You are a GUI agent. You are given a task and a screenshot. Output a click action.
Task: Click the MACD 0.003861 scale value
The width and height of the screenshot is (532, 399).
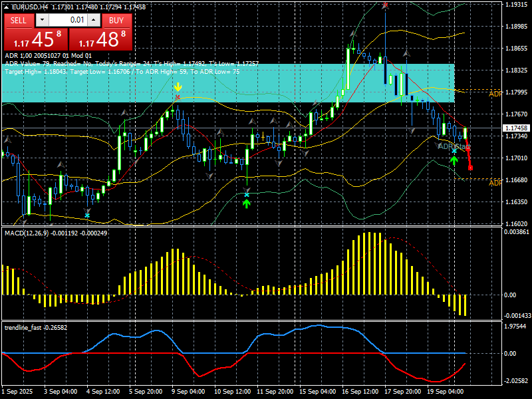click(x=517, y=232)
